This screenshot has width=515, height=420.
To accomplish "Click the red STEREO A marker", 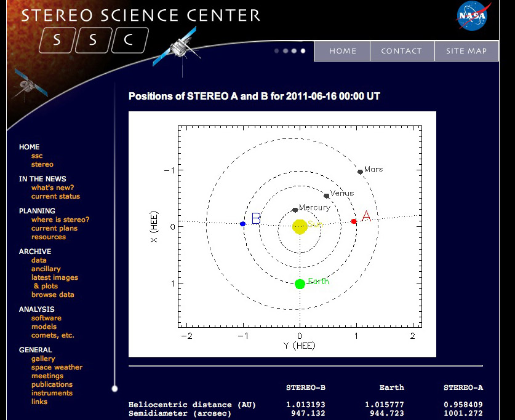I will point(354,221).
